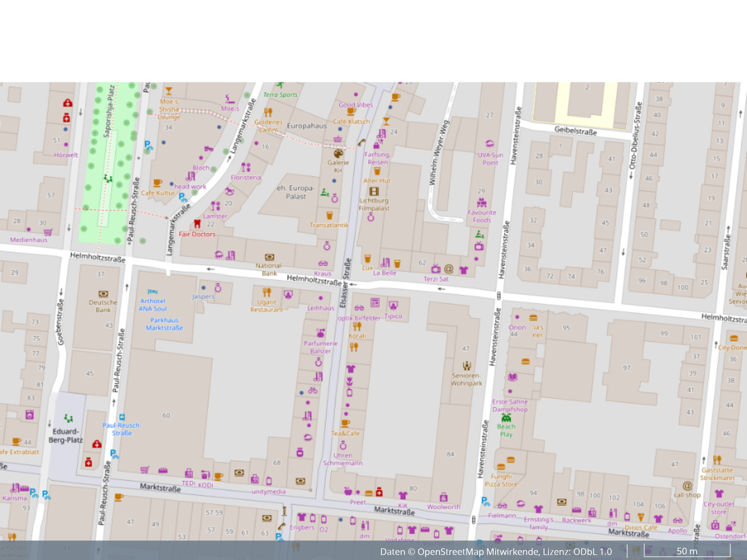Screen dimensions: 747x560
Task: Click the La Belle label
Action: click(385, 273)
